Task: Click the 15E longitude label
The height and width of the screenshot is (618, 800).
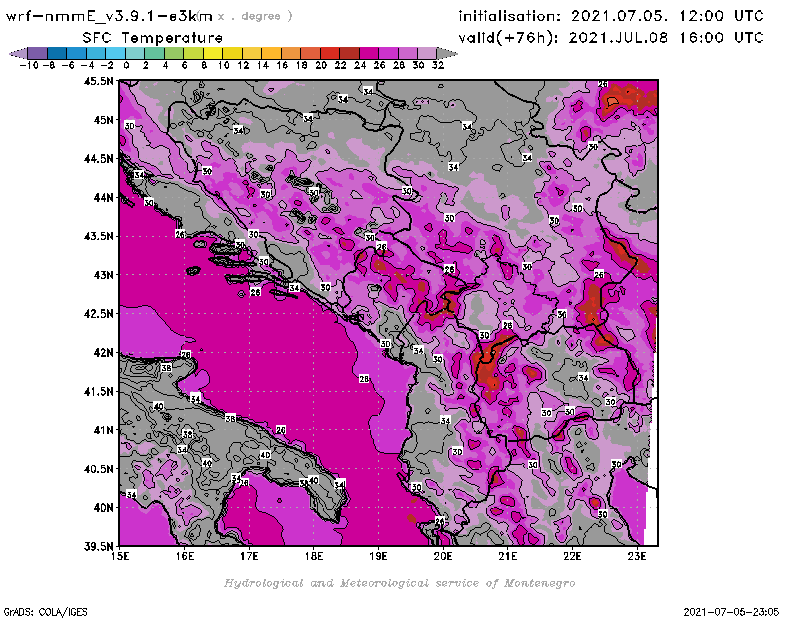Action: [120, 556]
